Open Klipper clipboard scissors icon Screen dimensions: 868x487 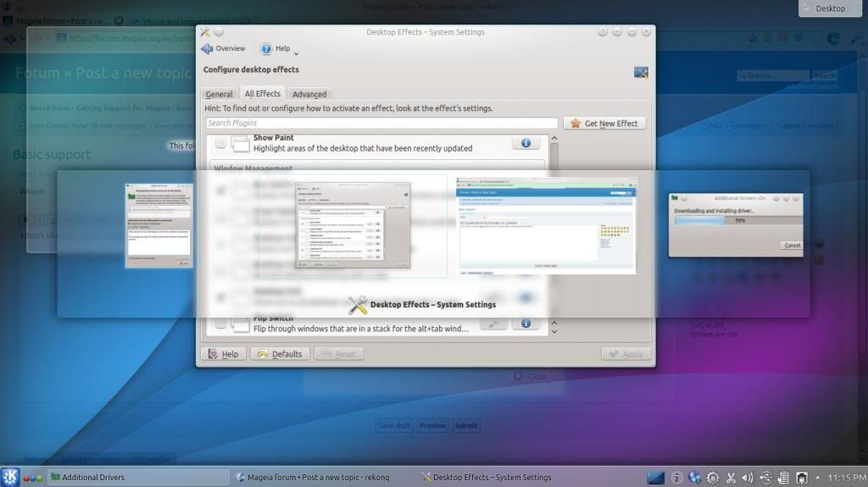731,477
